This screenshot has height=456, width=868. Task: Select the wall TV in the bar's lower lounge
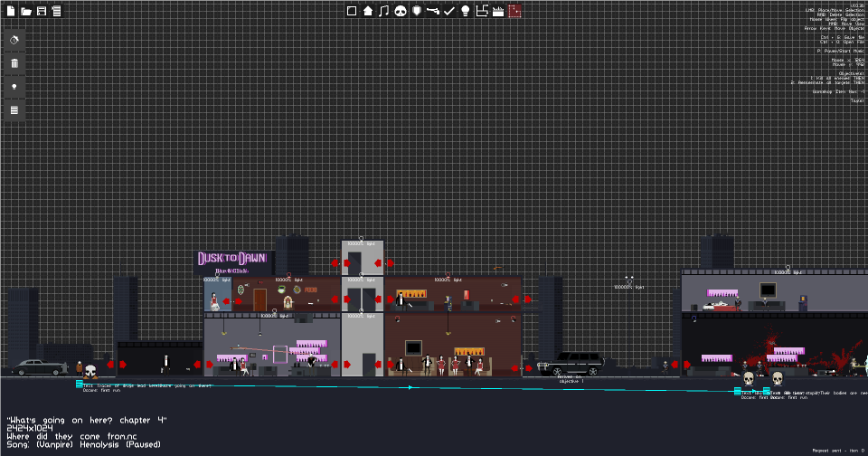413,347
